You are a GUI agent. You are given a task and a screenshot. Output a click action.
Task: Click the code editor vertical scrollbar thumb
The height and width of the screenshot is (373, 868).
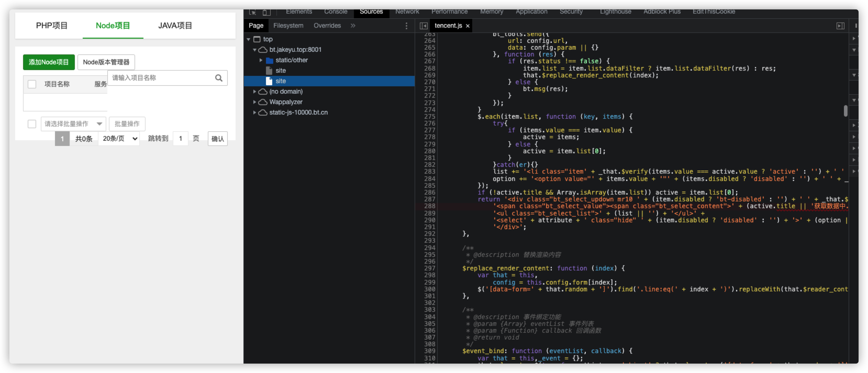tap(846, 111)
